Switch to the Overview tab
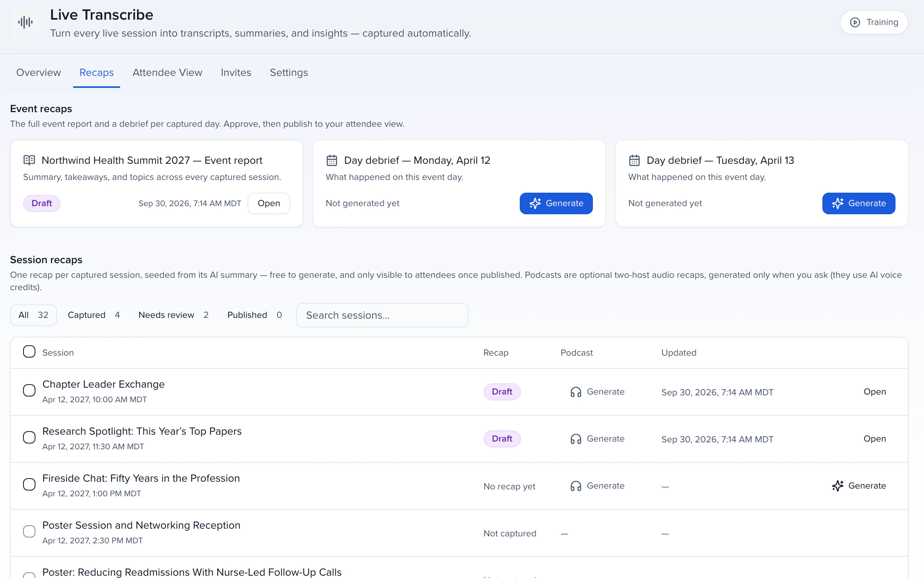 (x=38, y=72)
